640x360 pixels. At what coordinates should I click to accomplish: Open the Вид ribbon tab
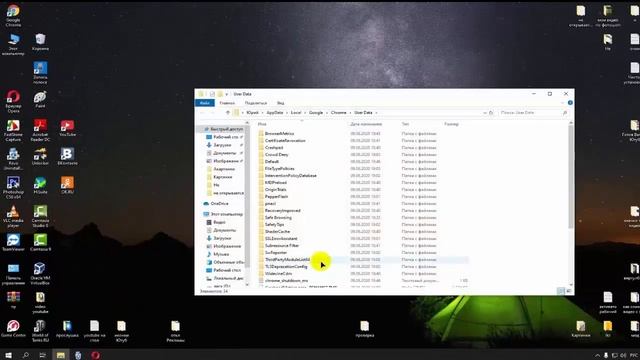pyautogui.click(x=281, y=103)
